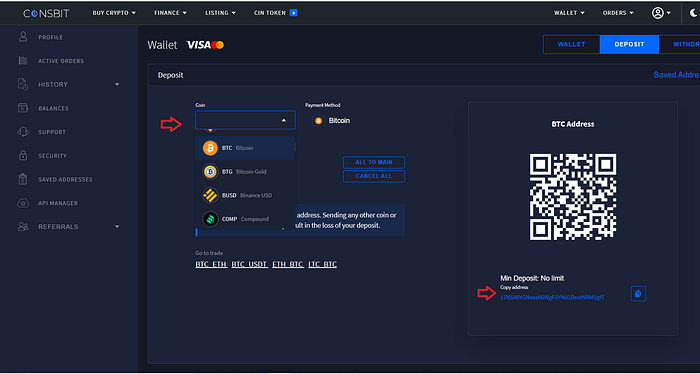The height and width of the screenshot is (374, 700).
Task: Click the Support headset icon
Action: pyautogui.click(x=23, y=132)
